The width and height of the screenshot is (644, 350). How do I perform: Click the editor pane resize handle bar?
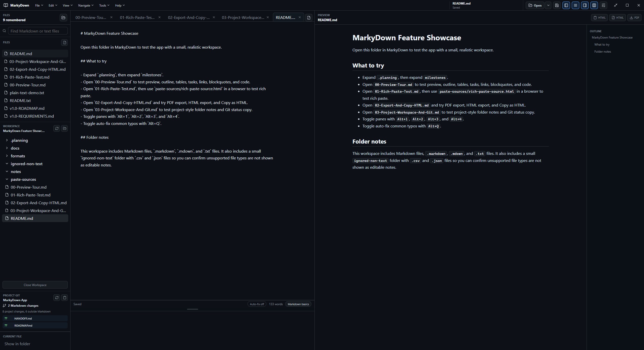[x=193, y=309]
